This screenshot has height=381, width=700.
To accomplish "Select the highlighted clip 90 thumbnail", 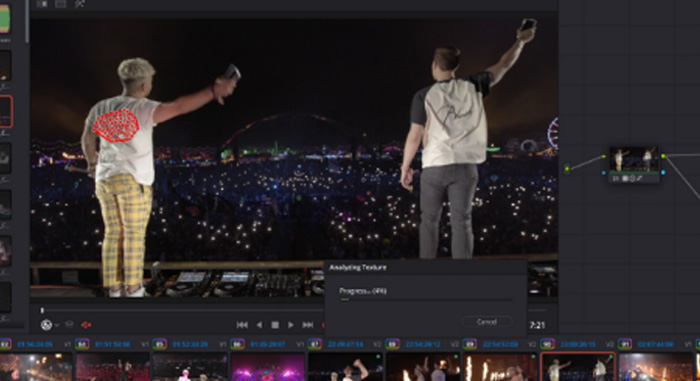I will coord(578,367).
